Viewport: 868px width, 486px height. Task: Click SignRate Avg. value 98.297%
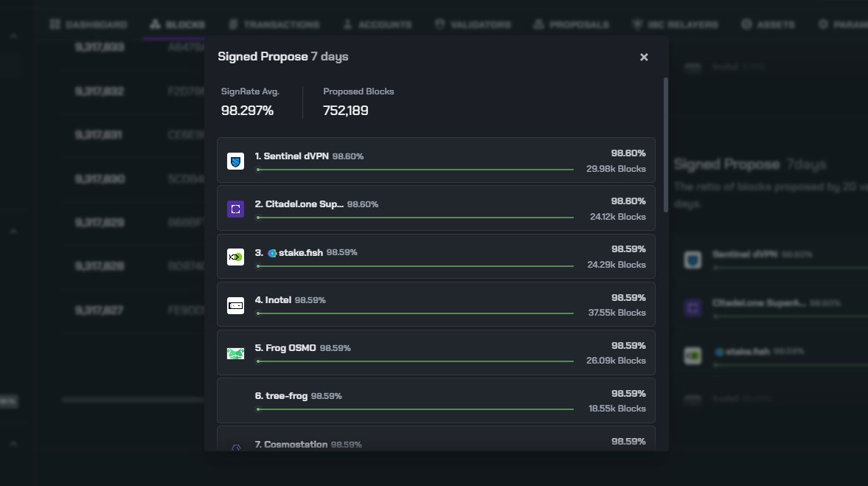pyautogui.click(x=248, y=111)
